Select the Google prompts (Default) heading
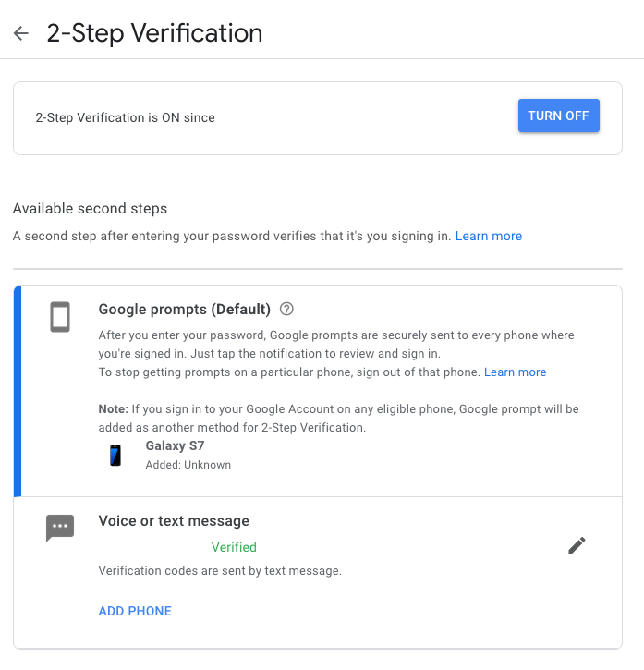 tap(184, 309)
